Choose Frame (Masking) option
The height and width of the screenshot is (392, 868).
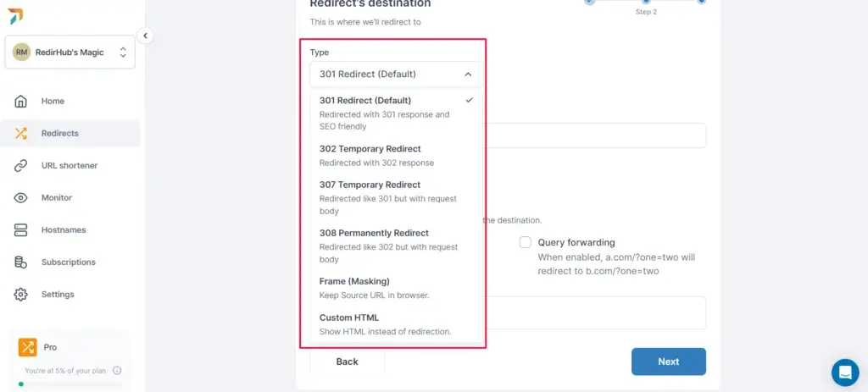pyautogui.click(x=396, y=288)
